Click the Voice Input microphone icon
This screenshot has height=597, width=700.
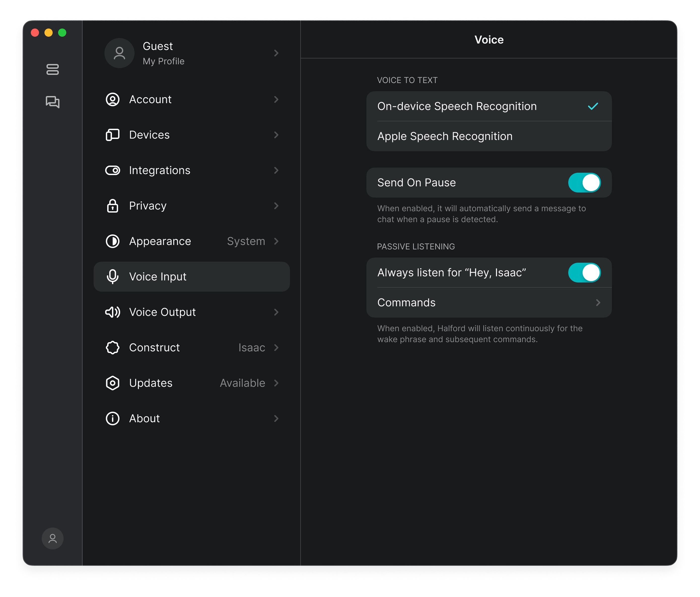pos(112,277)
